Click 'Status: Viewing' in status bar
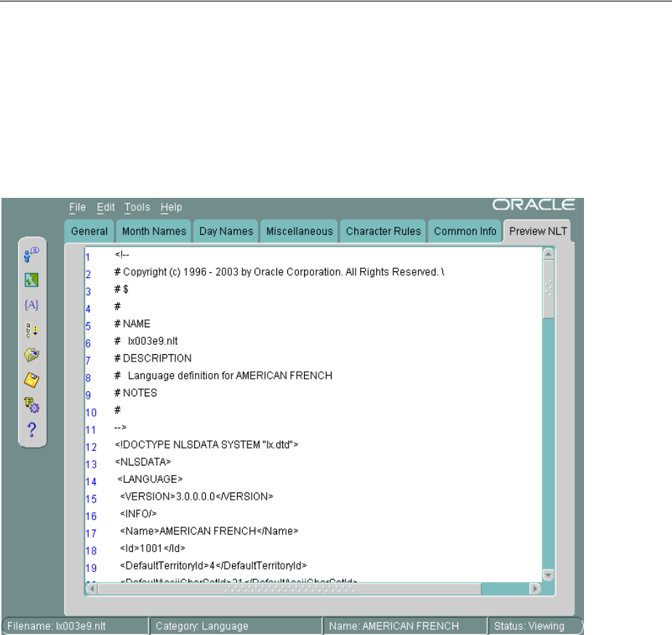 click(529, 626)
